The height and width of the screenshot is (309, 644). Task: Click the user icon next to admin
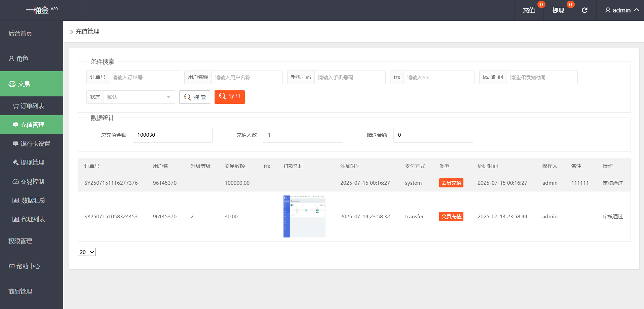(608, 10)
